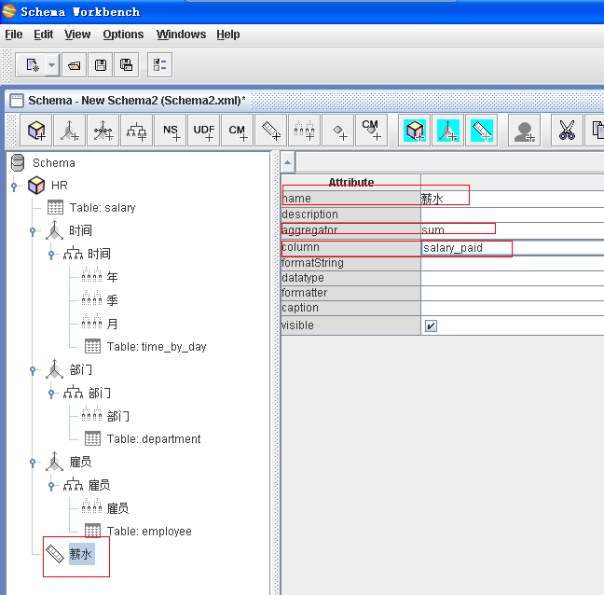Click the Add Calculated Member CM icon
The height and width of the screenshot is (595, 604).
[237, 130]
